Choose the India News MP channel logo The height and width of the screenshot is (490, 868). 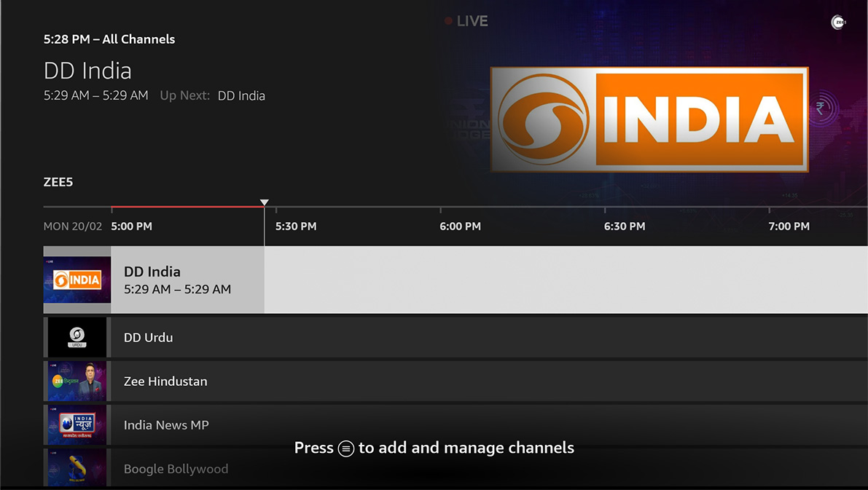77,424
